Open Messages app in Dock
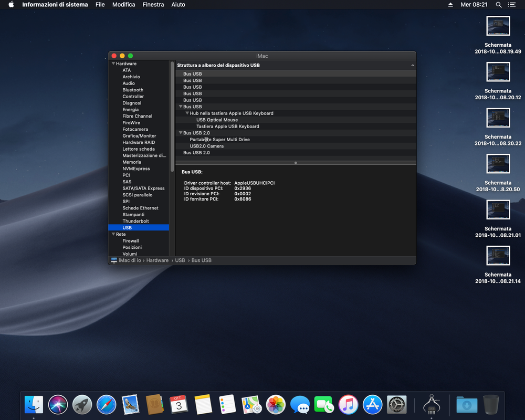Viewport: 525px width, 420px height. click(300, 405)
